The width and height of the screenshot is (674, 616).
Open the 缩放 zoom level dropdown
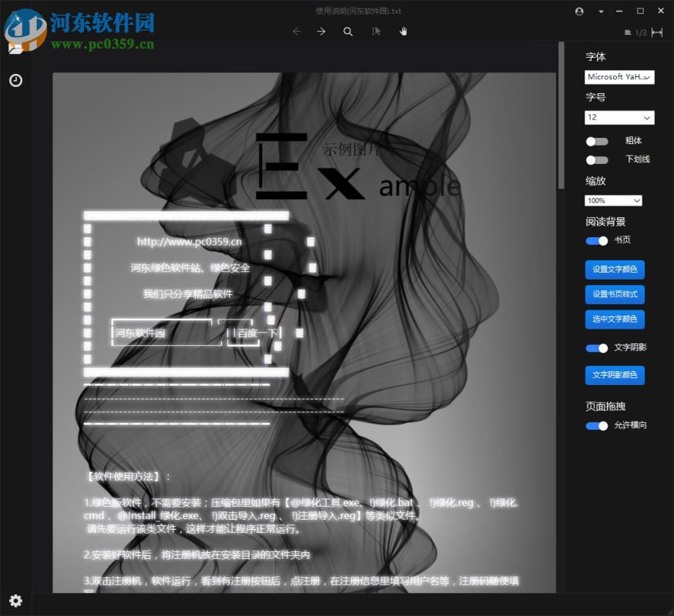coord(613,200)
